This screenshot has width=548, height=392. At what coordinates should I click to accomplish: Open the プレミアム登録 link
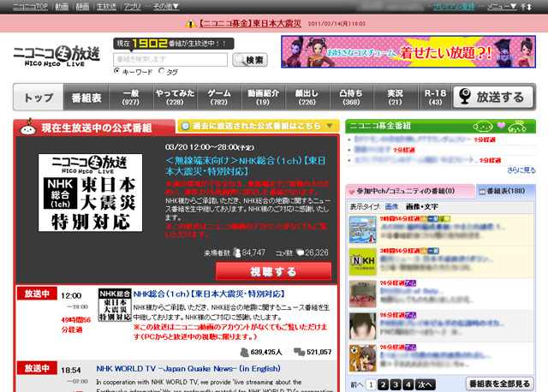tap(454, 6)
